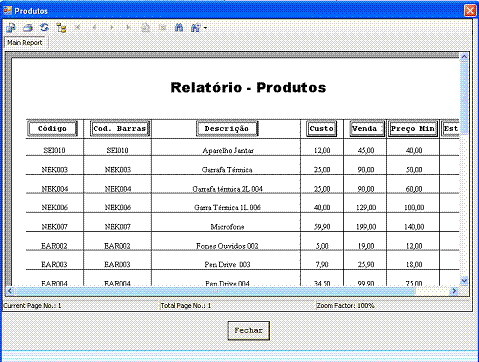Click NEK007 in the Cod. Barras column
The width and height of the screenshot is (479, 362).
coord(118,227)
